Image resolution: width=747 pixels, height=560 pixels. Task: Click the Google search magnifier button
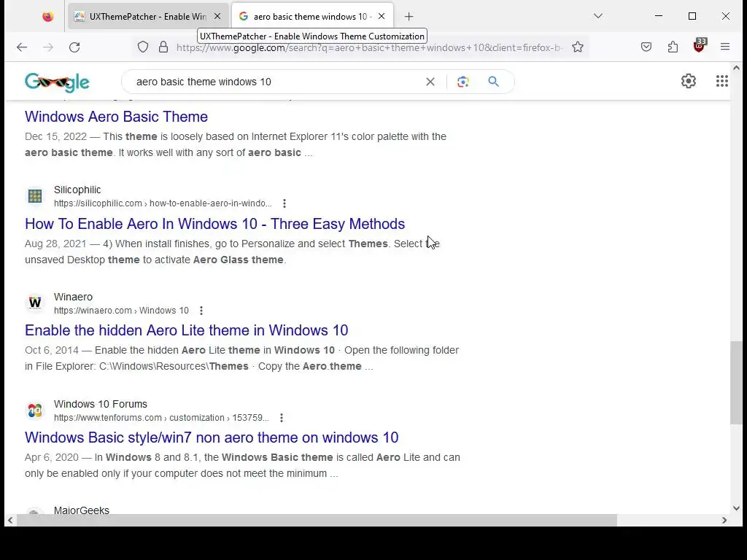pyautogui.click(x=494, y=82)
